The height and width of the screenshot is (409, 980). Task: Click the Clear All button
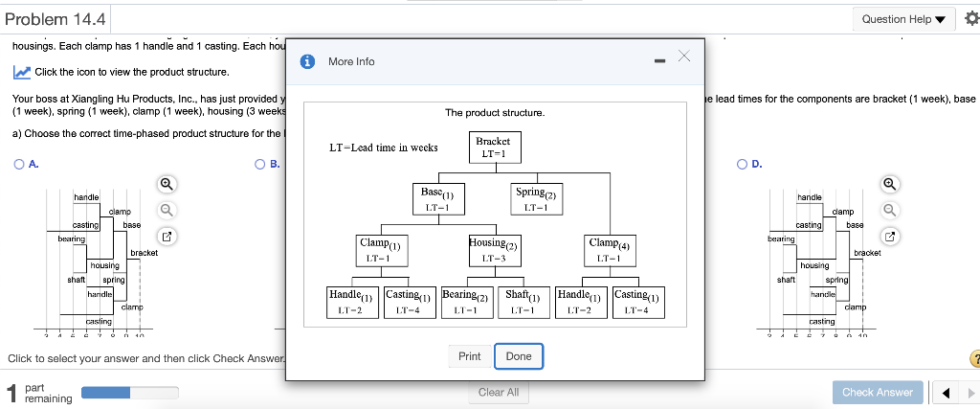tap(498, 393)
